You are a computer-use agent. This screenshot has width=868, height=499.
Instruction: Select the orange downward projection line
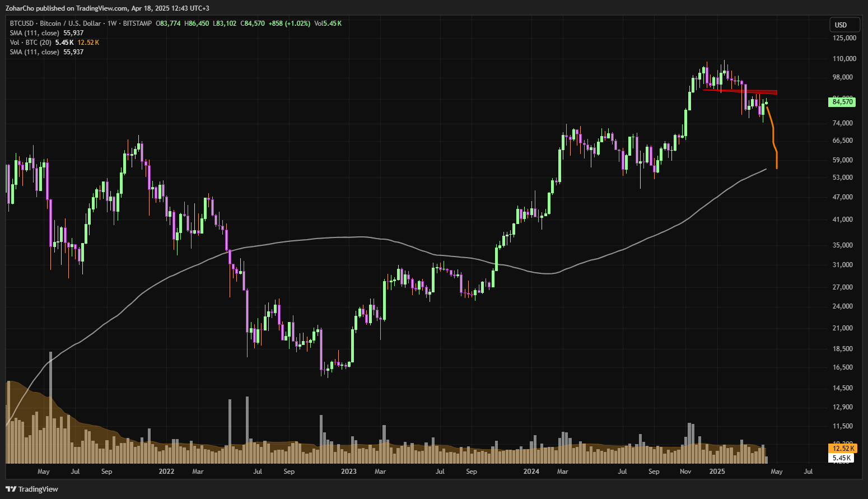(x=772, y=137)
